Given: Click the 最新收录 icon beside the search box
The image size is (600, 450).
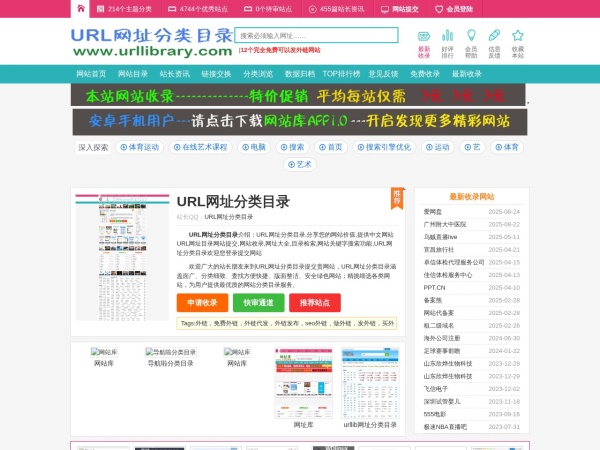Looking at the screenshot, I should (x=424, y=44).
